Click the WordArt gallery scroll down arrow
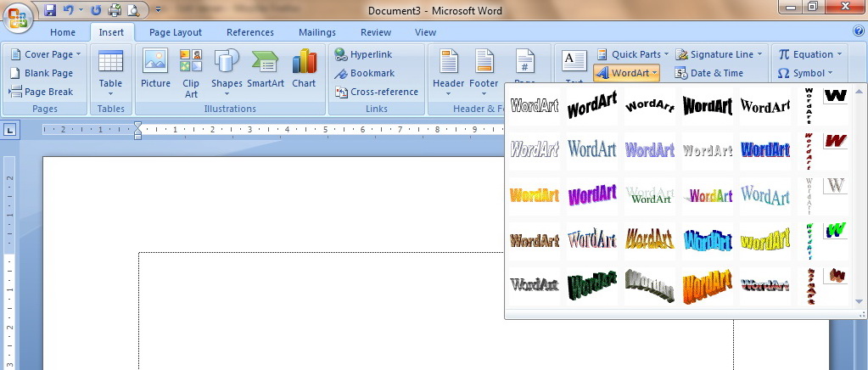 tap(860, 301)
